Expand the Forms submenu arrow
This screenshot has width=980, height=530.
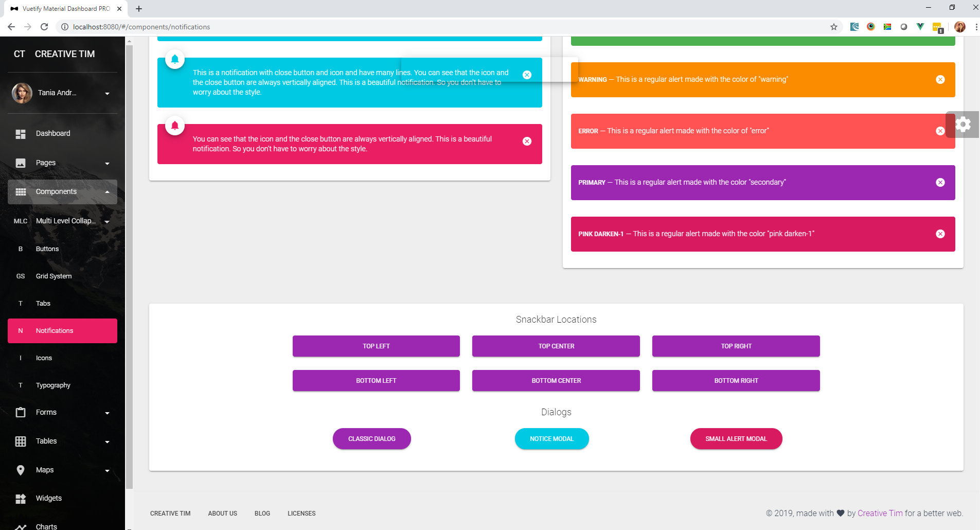[107, 413]
